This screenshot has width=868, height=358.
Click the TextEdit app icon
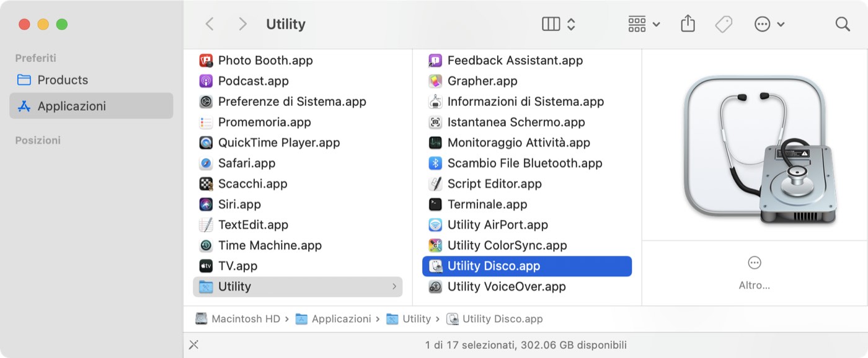click(206, 225)
